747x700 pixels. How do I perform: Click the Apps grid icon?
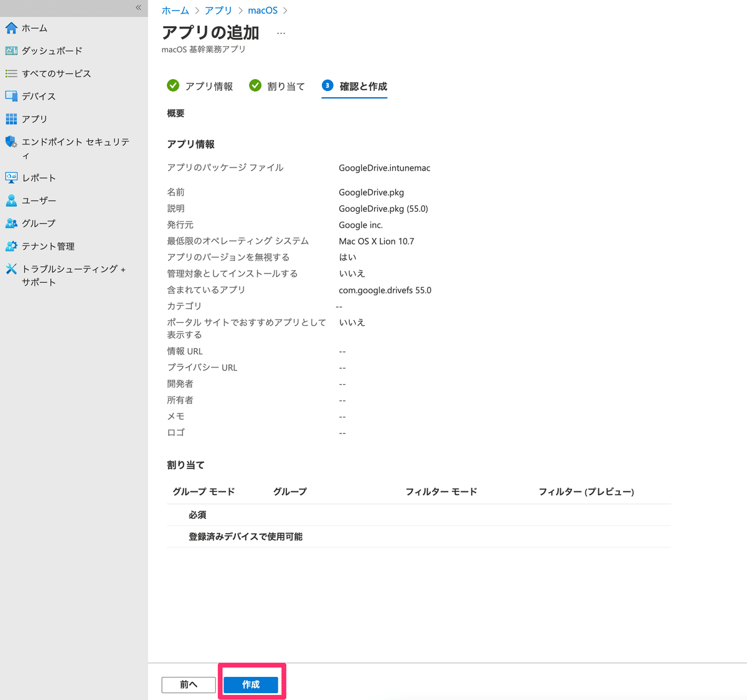(11, 119)
